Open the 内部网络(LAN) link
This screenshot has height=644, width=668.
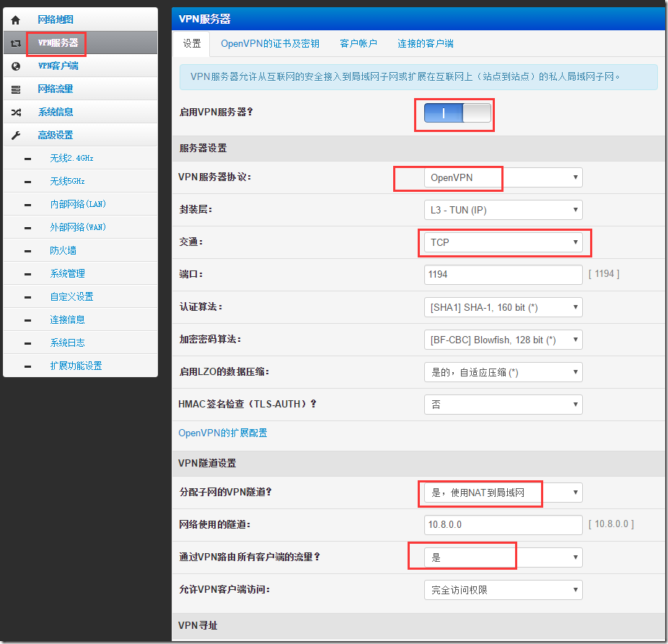[78, 204]
